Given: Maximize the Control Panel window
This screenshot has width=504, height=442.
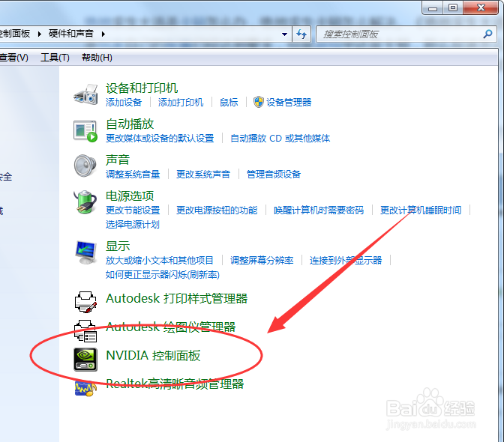Looking at the screenshot, I should pos(453,7).
